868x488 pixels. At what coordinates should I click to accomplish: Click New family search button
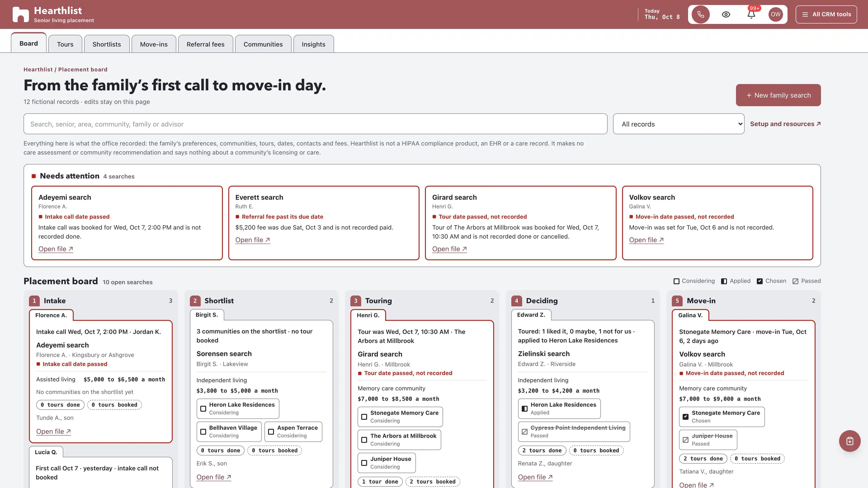tap(778, 95)
